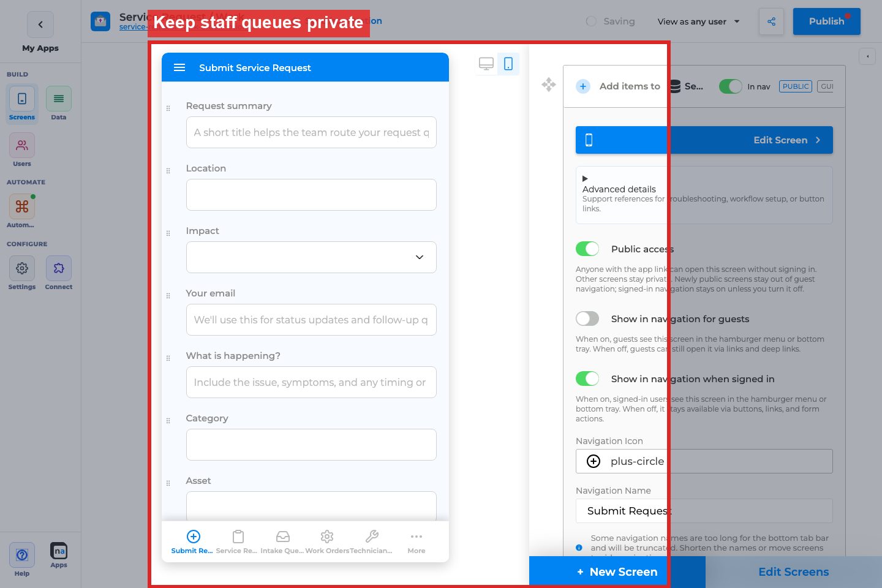Toggle the In nav switch
Screen dimensions: 882x588
point(731,86)
